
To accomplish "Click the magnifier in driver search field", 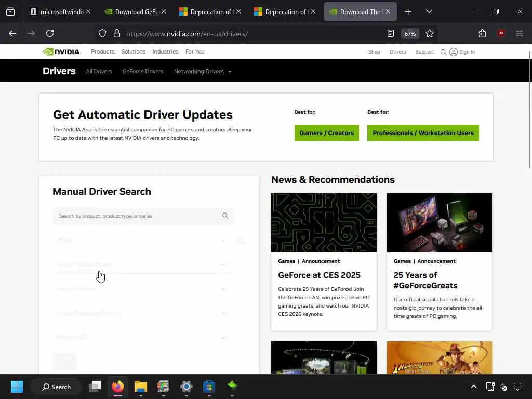I will click(225, 216).
